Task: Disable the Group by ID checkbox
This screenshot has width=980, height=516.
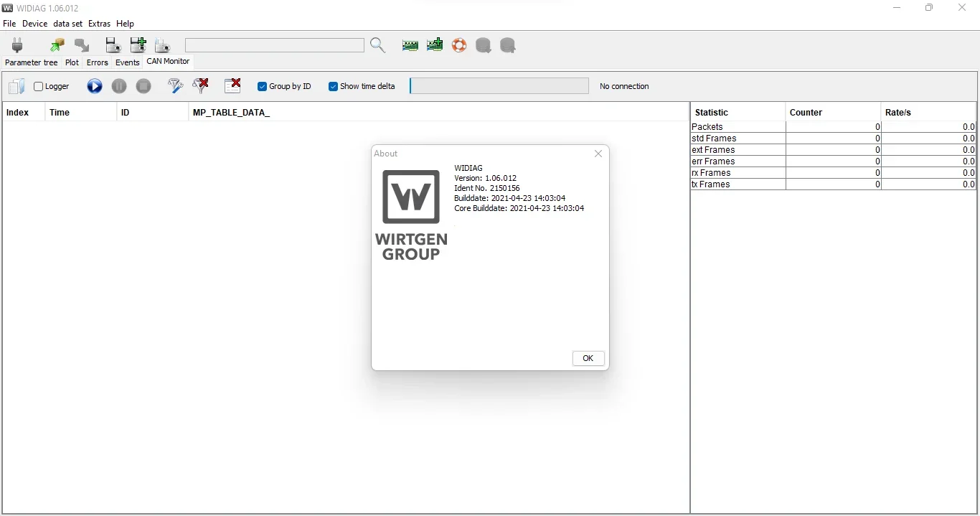Action: [x=263, y=86]
